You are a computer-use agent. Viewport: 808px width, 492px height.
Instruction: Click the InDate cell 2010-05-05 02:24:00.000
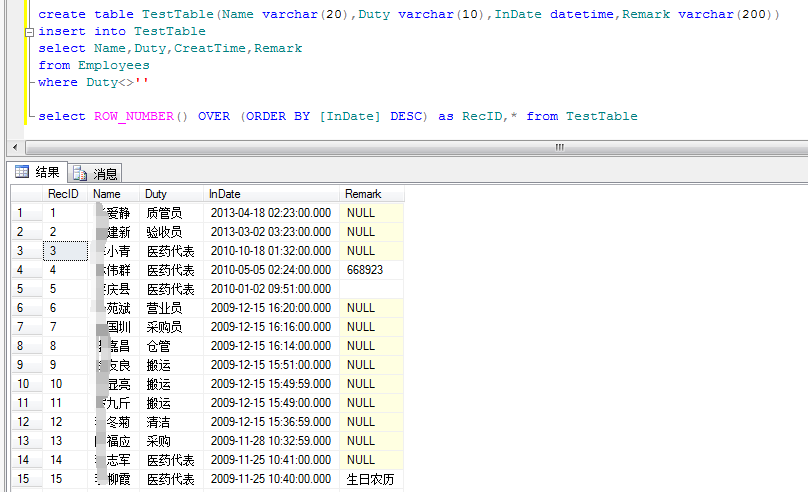click(x=271, y=270)
